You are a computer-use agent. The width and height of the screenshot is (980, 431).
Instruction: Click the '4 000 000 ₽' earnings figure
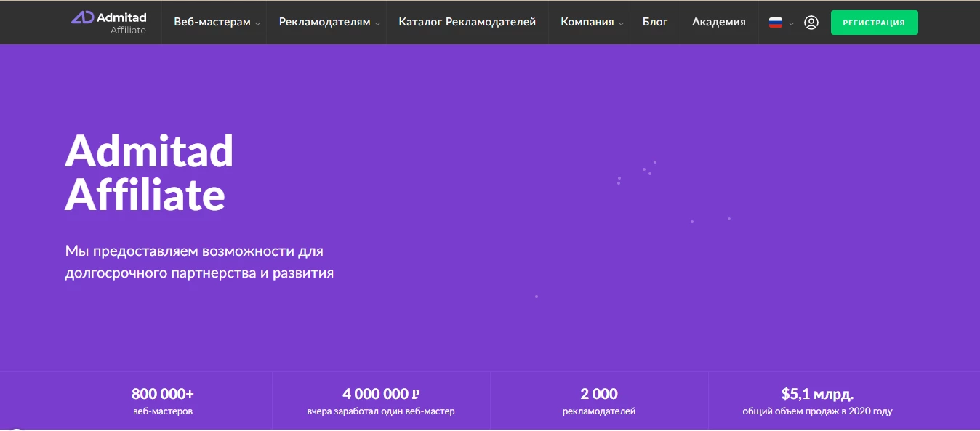(x=381, y=394)
